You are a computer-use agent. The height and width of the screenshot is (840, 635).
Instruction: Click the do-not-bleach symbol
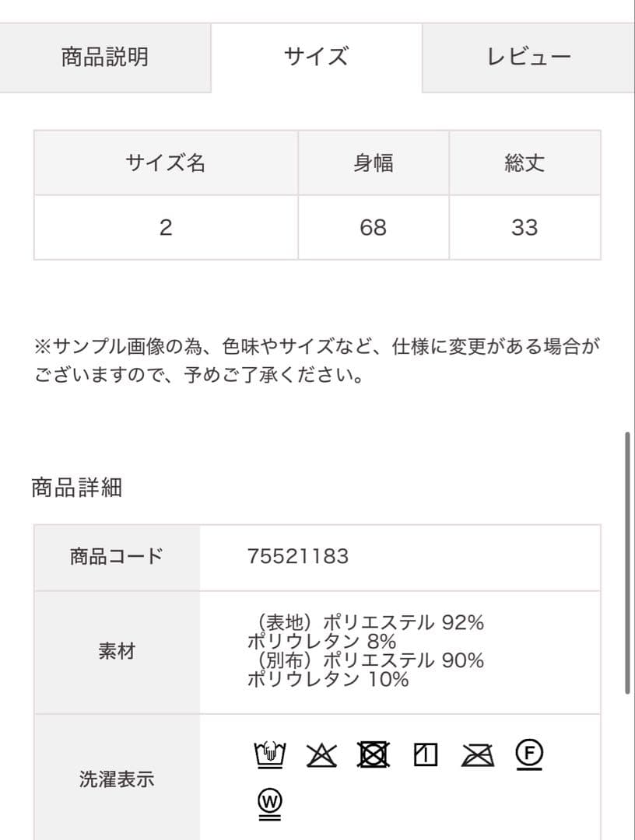tap(322, 753)
